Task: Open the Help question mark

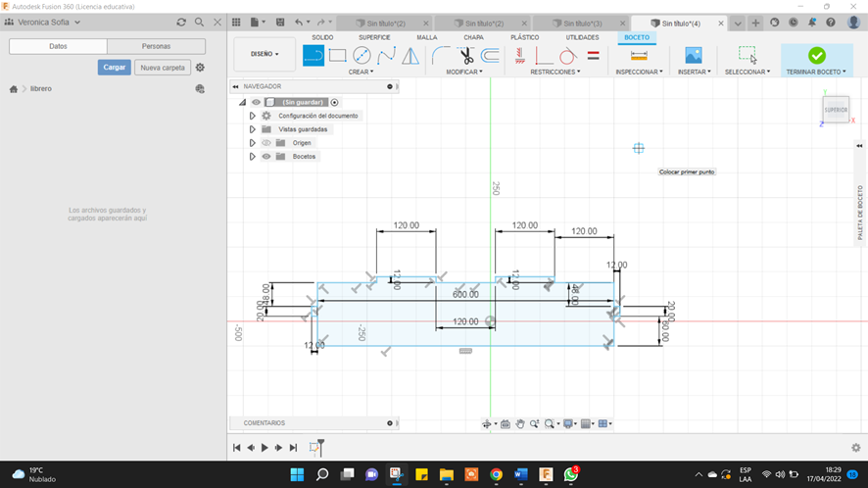Action: [831, 23]
